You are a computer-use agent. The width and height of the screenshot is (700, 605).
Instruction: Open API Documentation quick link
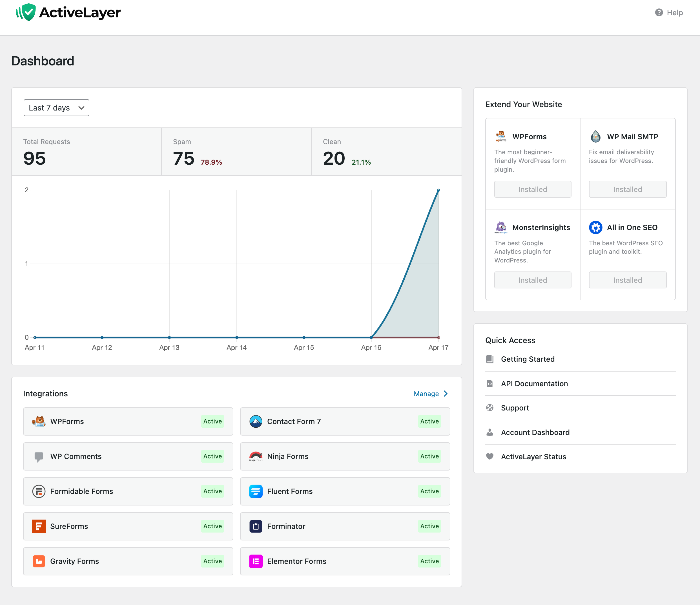pyautogui.click(x=534, y=384)
